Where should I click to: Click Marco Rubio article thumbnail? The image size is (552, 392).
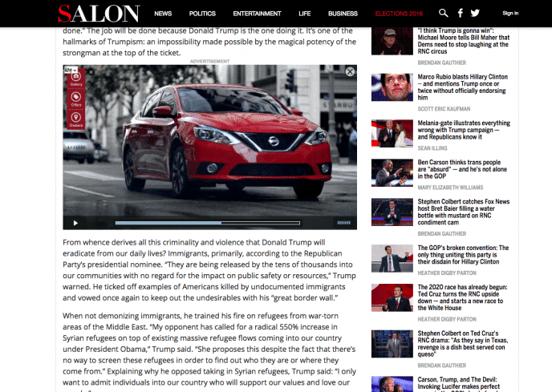392,87
